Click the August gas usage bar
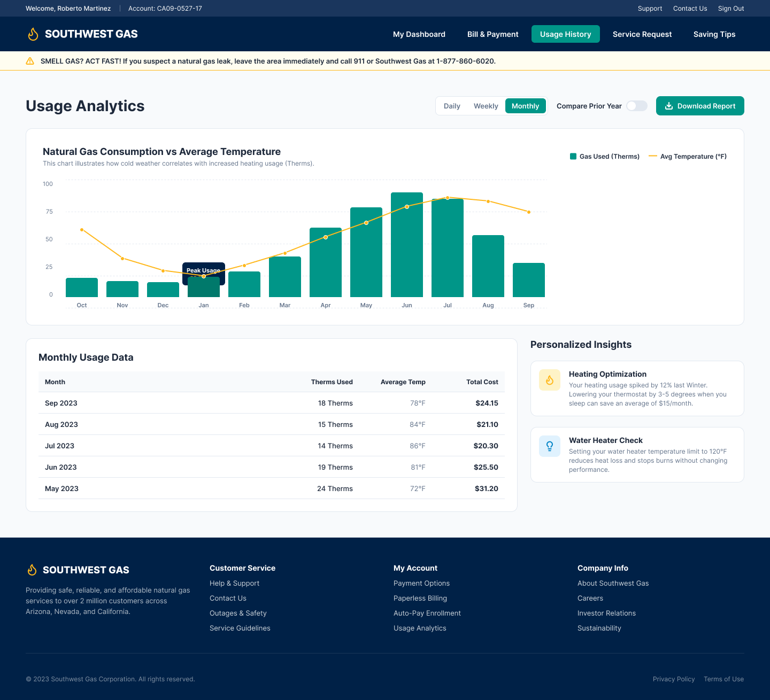Screen dimensions: 770x700 (x=488, y=266)
